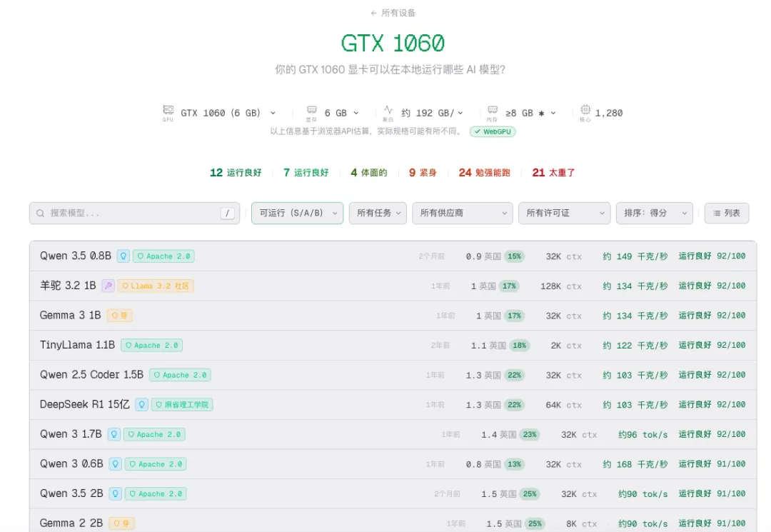Click lightbulb icon beside Qwen 3.5 2B
Screen dimensions: 771x532
(116, 493)
